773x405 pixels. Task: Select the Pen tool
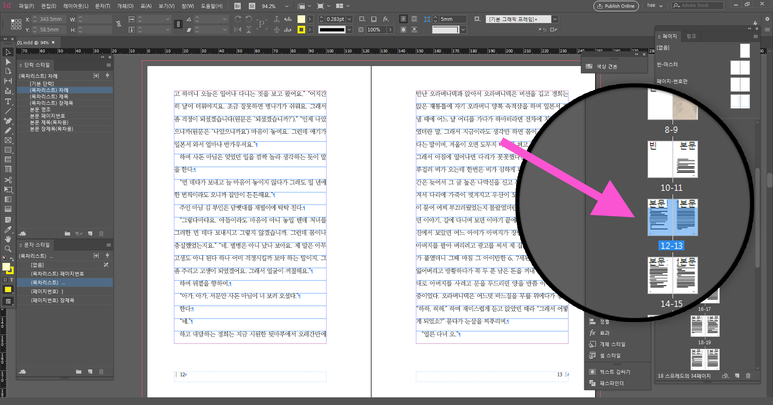(x=7, y=121)
